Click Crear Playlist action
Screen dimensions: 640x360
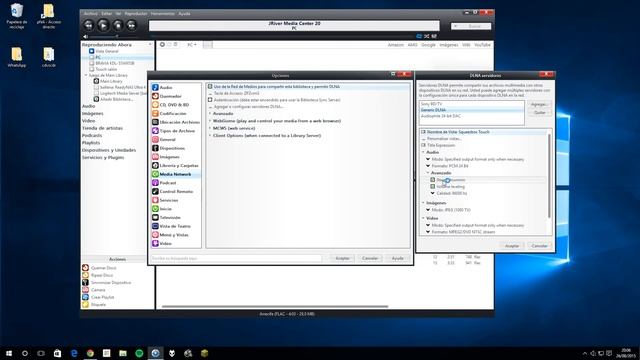[x=98, y=297]
